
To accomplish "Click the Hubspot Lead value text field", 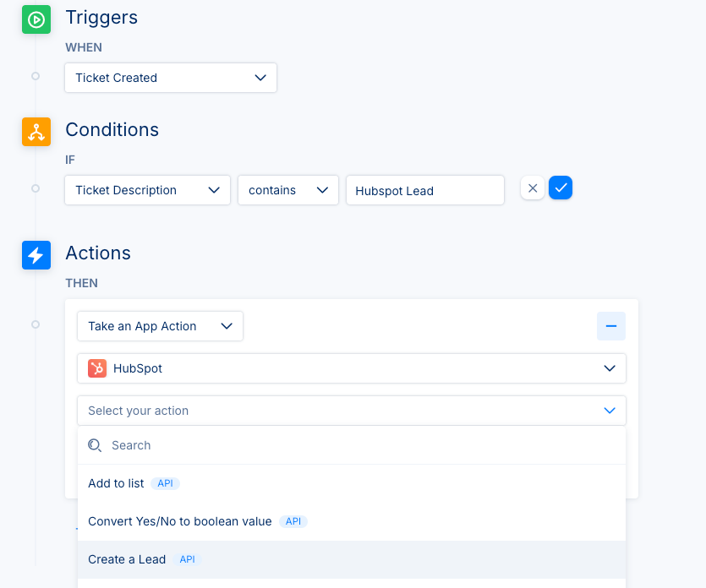I will pyautogui.click(x=425, y=190).
